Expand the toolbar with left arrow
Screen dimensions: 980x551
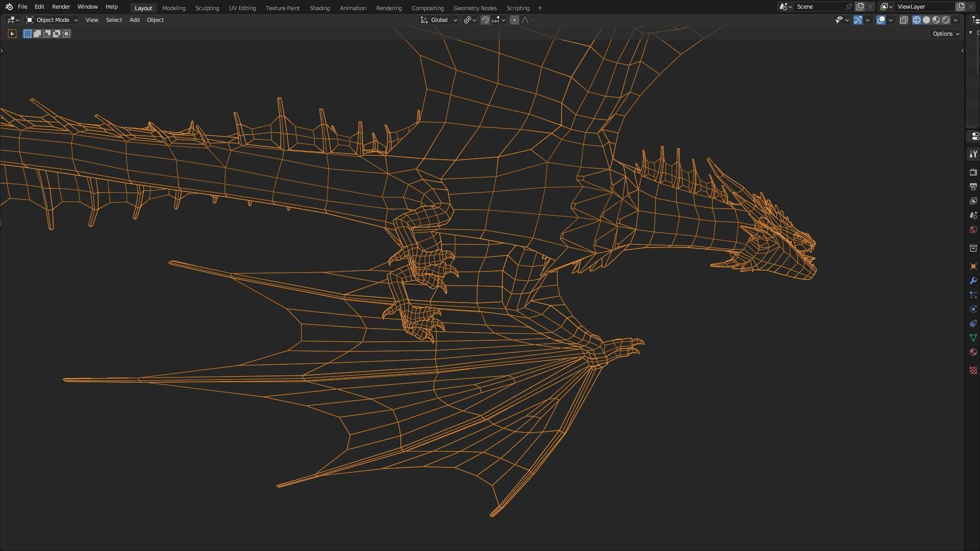[x=2, y=51]
